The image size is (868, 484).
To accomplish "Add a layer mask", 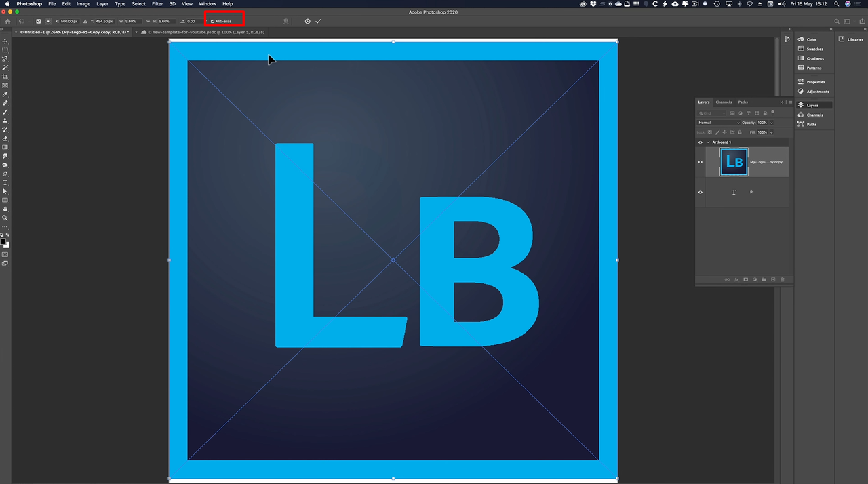I will pos(745,279).
